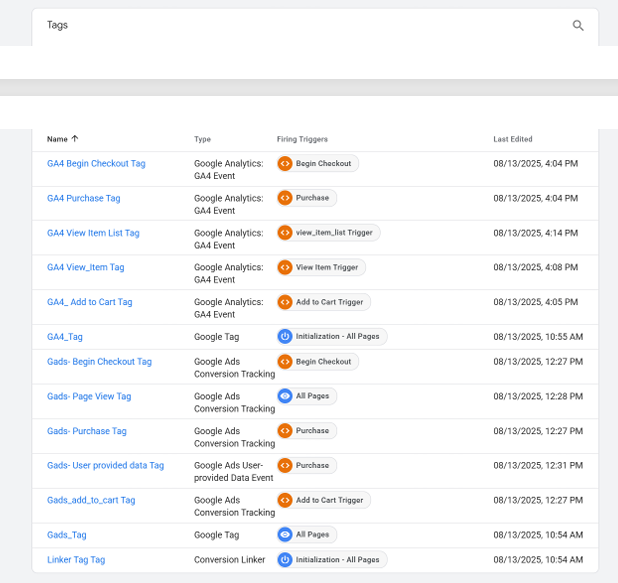Click Google Tag type in Gads_Tag row

click(216, 535)
